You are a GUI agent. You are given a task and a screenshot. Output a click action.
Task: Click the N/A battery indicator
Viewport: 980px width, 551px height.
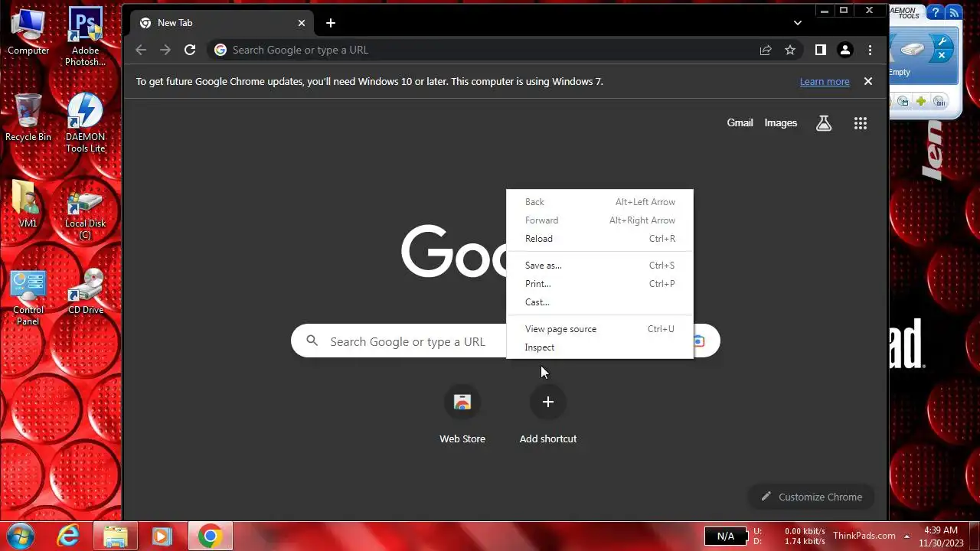point(725,536)
